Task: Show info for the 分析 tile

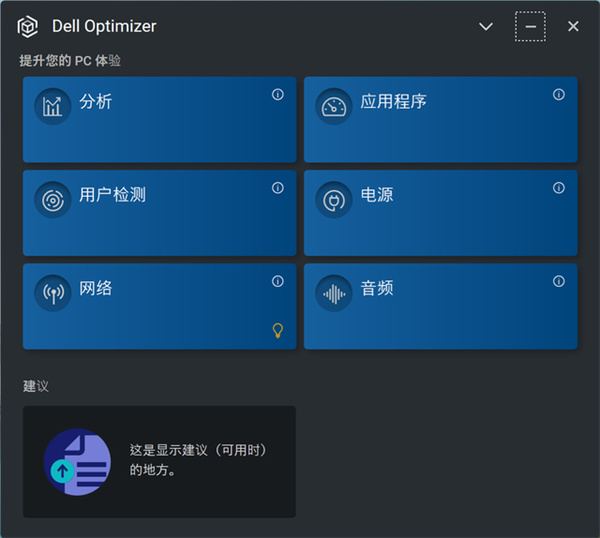Action: [x=278, y=95]
